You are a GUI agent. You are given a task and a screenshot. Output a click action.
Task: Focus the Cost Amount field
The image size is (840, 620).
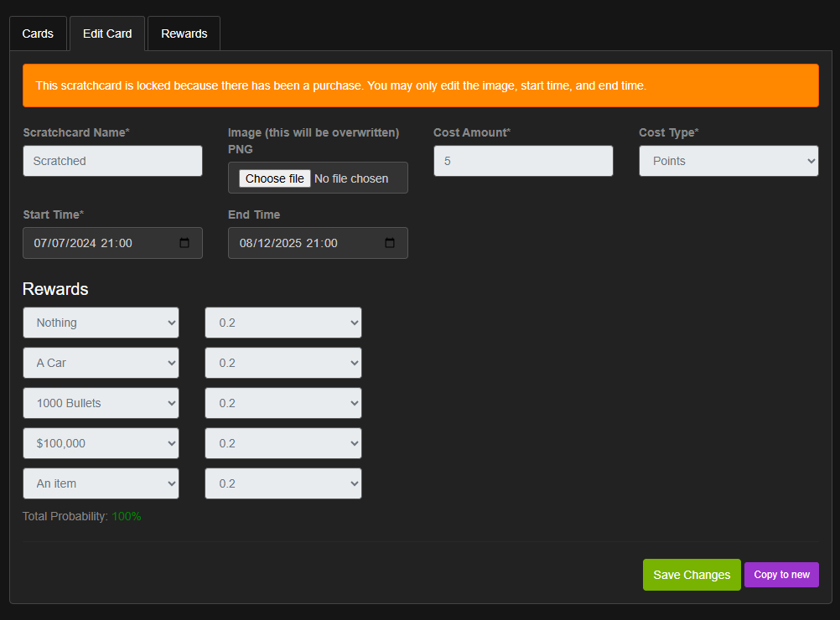522,161
